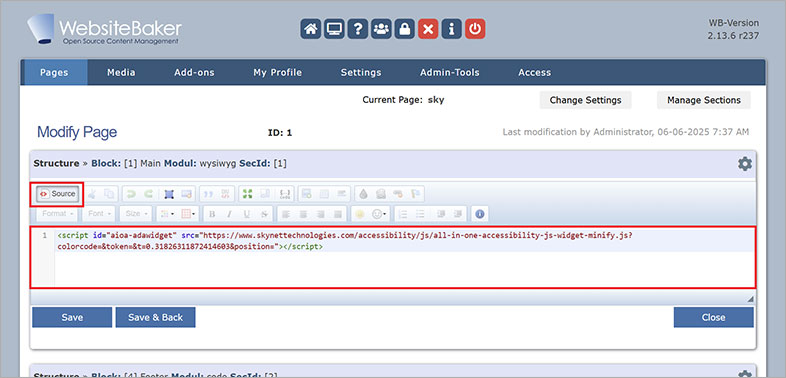Click the Manage Sections button
786x378 pixels.
(704, 100)
